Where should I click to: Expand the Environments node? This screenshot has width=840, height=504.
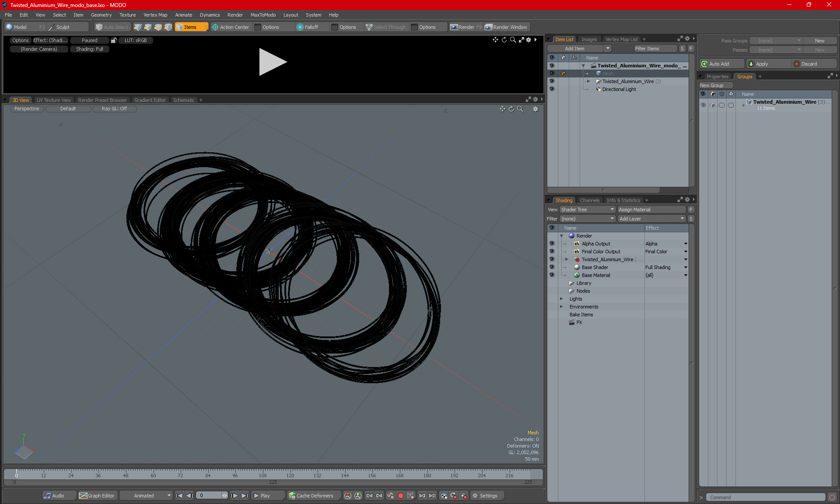click(x=561, y=307)
